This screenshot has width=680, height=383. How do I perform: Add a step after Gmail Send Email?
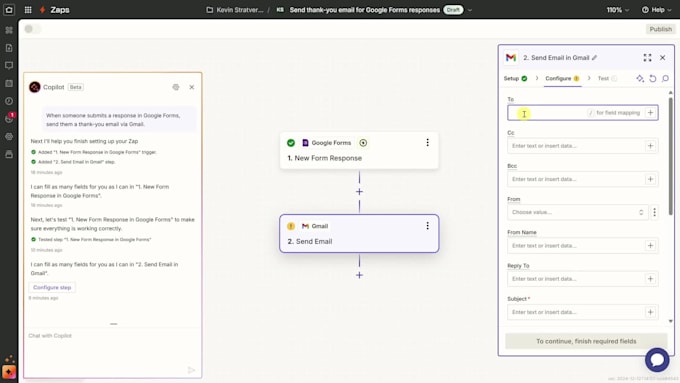359,275
